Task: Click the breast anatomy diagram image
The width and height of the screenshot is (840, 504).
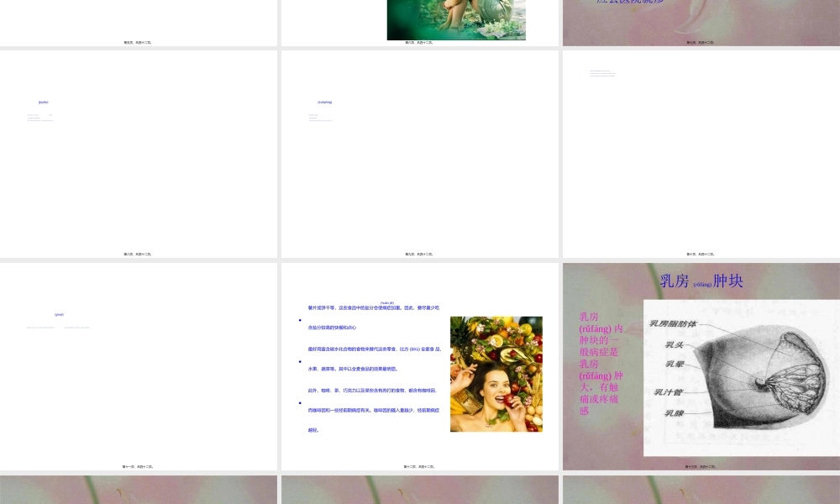Action: click(741, 377)
